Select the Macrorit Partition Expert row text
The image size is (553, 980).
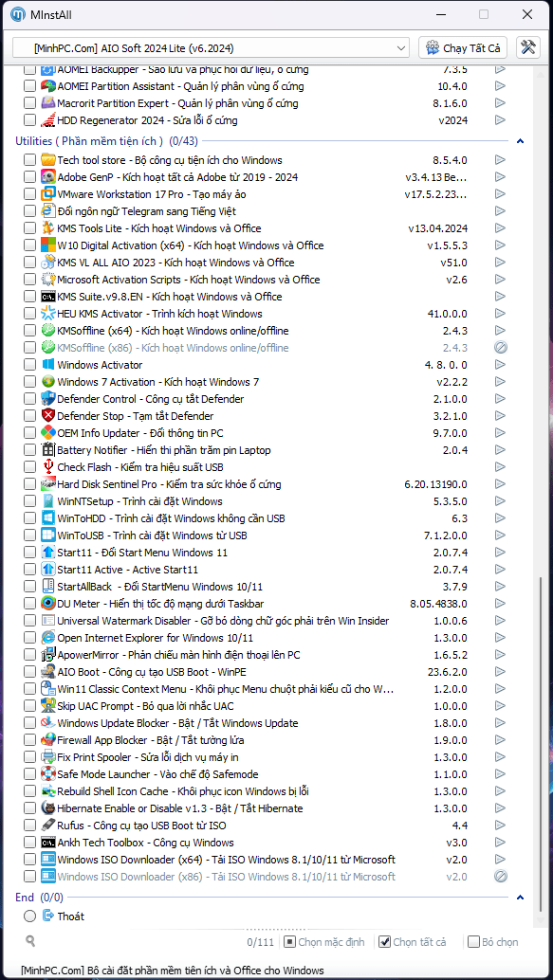177,103
